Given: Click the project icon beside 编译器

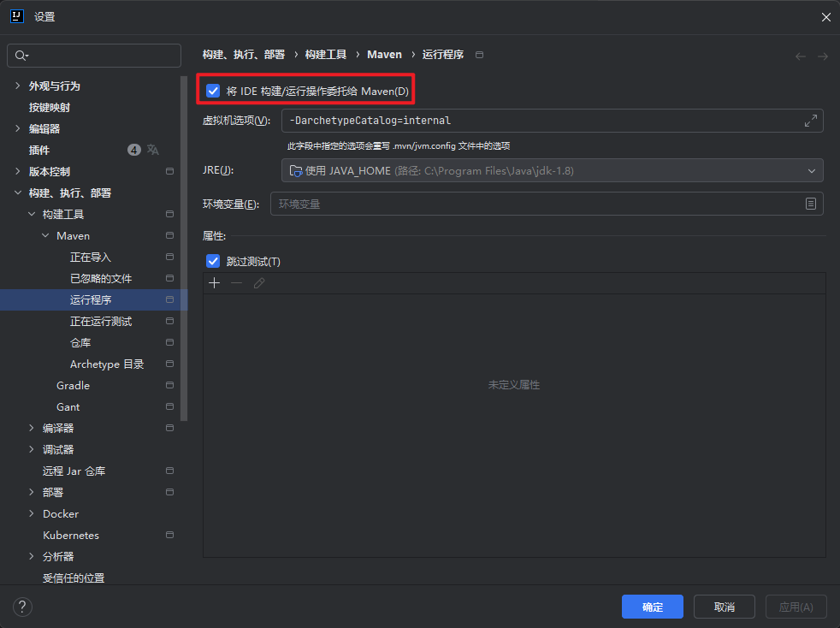Looking at the screenshot, I should pyautogui.click(x=170, y=428).
